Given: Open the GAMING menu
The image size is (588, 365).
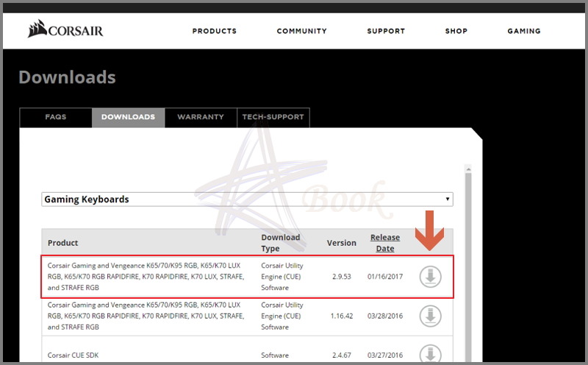Looking at the screenshot, I should (x=524, y=31).
